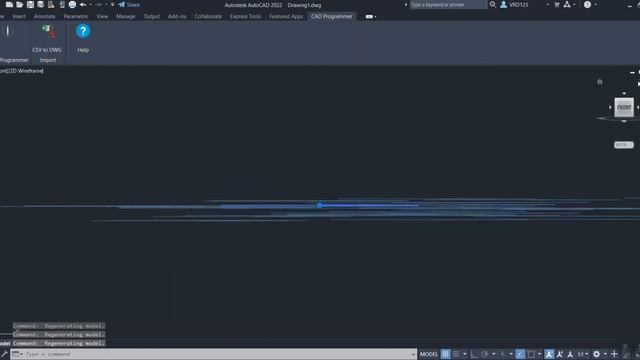Viewport: 640px width, 360px height.
Task: Toggle the 2D object snap square icon
Action: pos(531,354)
